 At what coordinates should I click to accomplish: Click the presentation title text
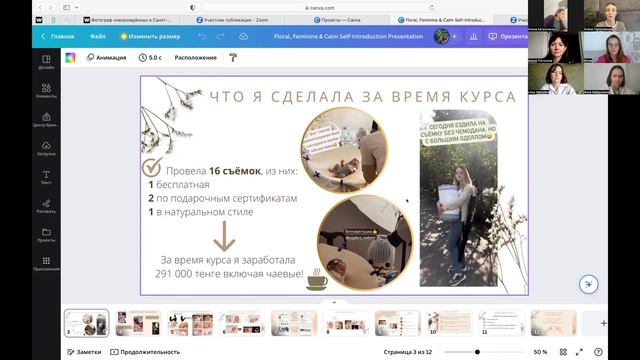point(348,36)
